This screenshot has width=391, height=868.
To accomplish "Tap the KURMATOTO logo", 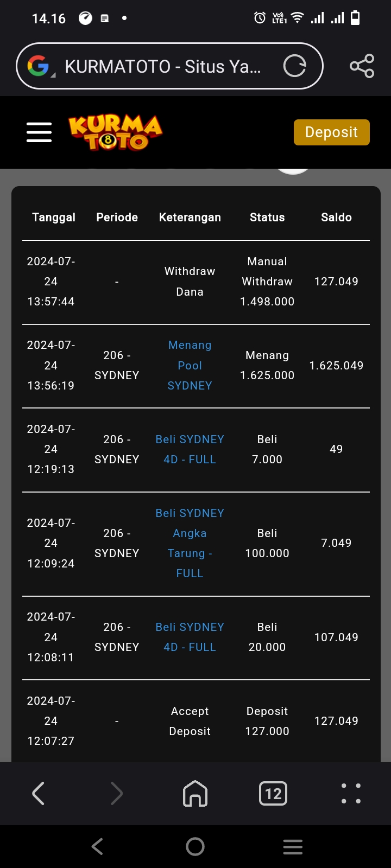I will point(115,132).
